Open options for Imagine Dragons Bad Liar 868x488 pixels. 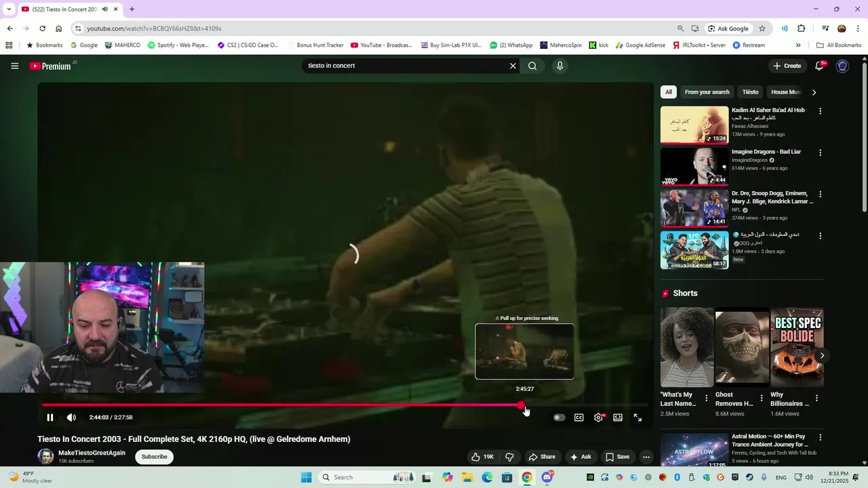(x=820, y=153)
